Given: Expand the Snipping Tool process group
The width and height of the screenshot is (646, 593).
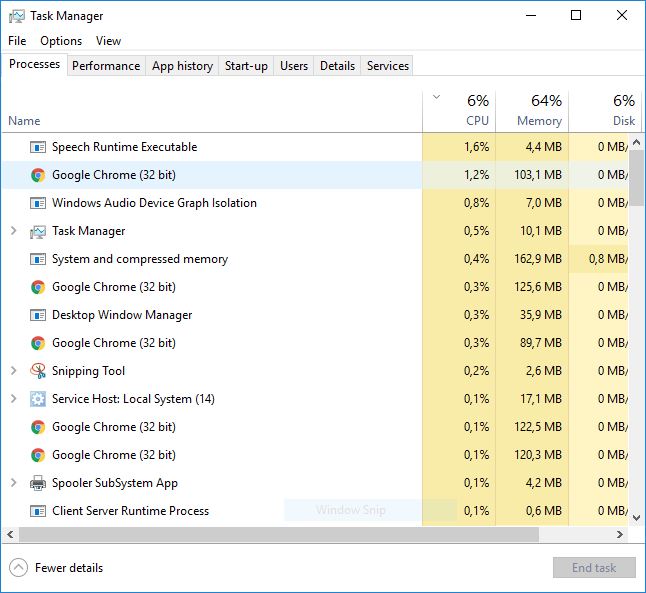Looking at the screenshot, I should tap(14, 371).
